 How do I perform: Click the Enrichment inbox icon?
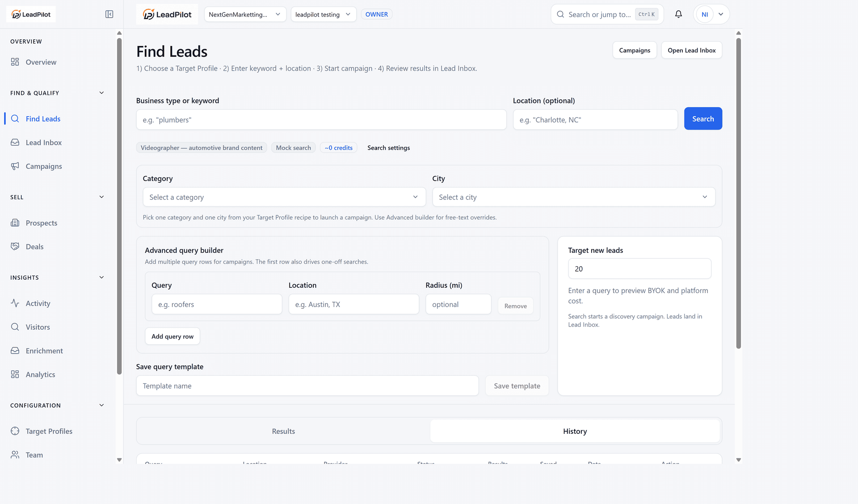15,351
